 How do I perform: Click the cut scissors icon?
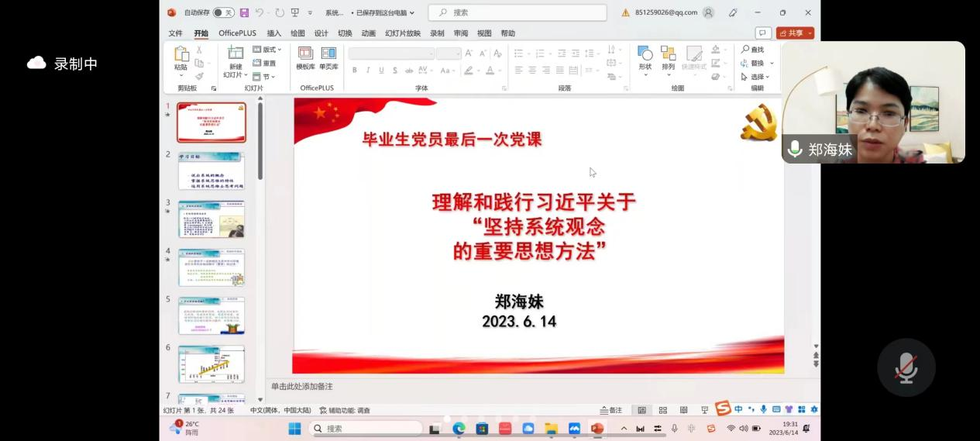[200, 50]
